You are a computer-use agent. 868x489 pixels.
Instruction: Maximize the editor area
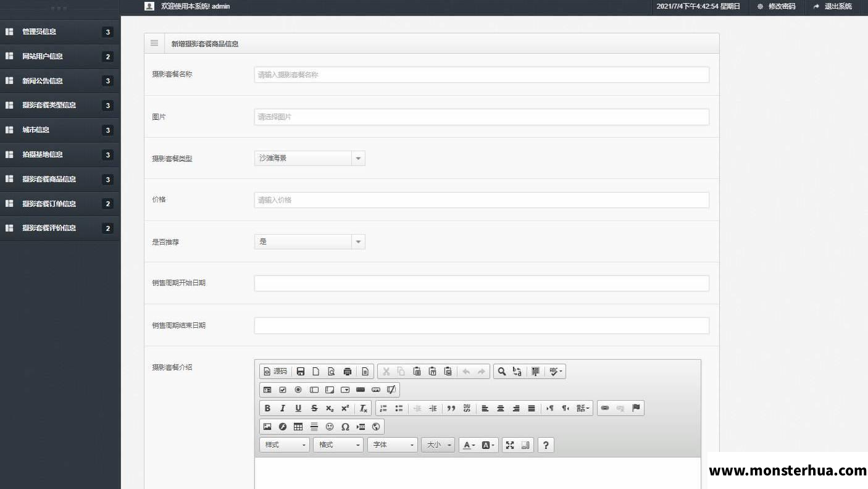pos(510,445)
